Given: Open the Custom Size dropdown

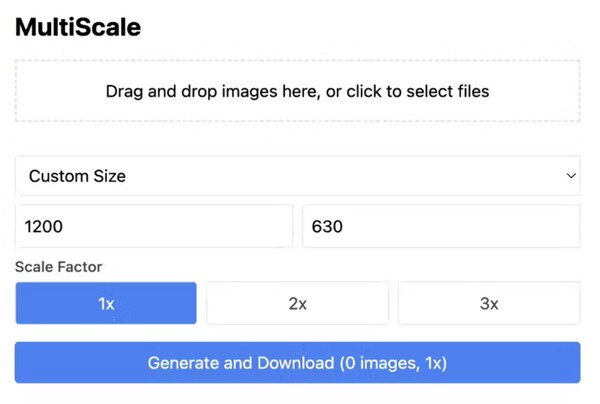Looking at the screenshot, I should [297, 176].
